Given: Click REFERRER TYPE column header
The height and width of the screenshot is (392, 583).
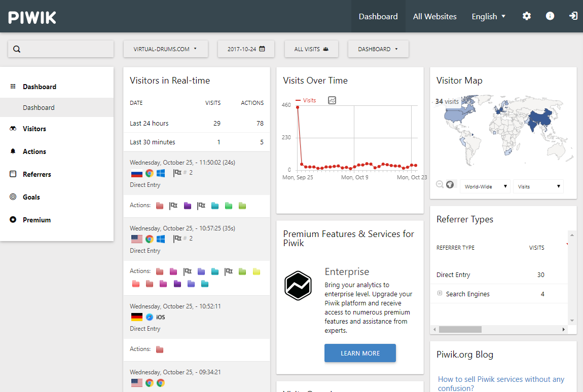Looking at the screenshot, I should click(x=455, y=248).
